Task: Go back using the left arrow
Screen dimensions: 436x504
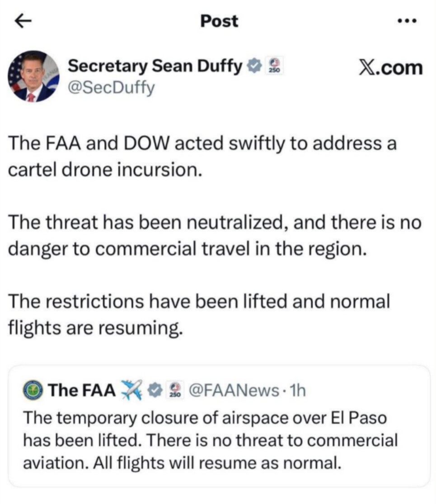Action: point(22,21)
